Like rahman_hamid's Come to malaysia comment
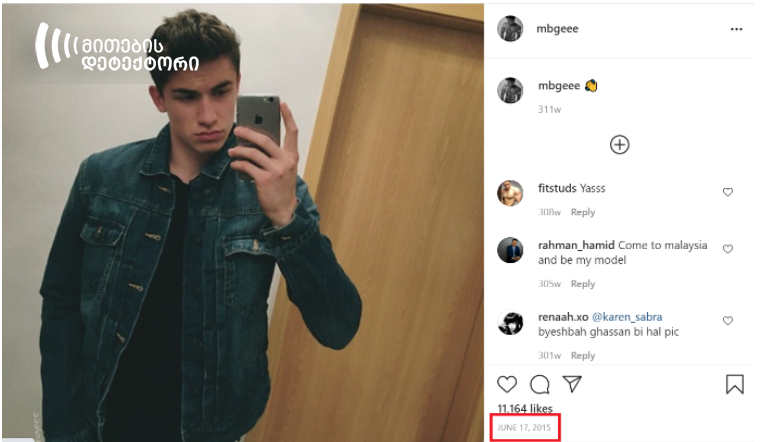772x442 pixels. point(728,249)
